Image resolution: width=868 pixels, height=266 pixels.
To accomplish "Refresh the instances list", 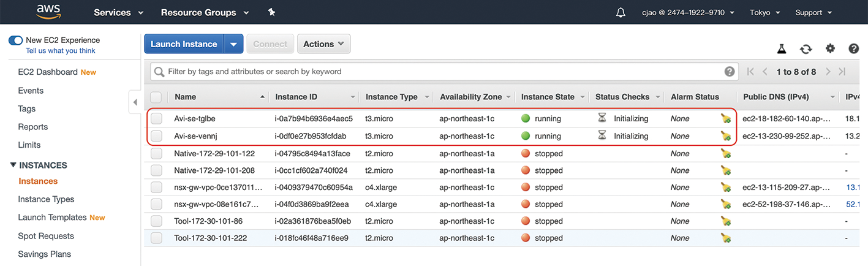I will coord(806,49).
